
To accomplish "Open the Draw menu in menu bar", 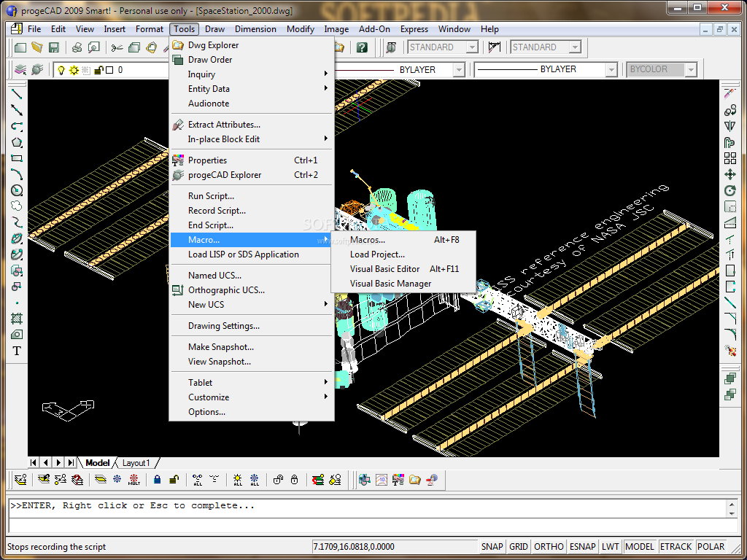I will [x=215, y=29].
